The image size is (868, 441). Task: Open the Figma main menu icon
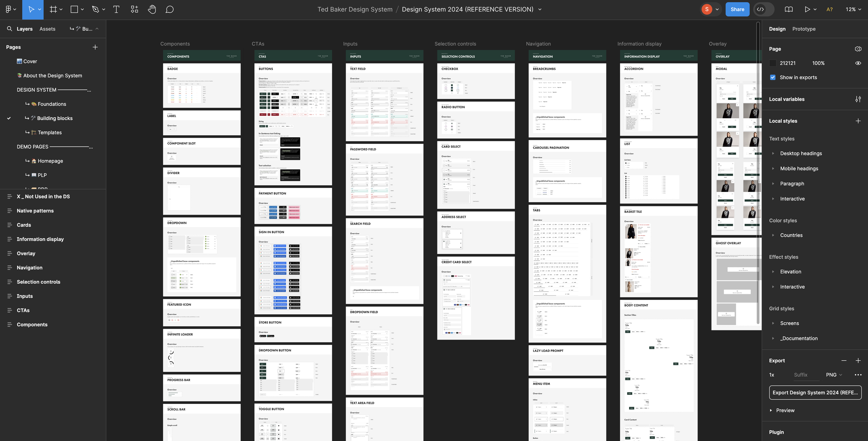(x=8, y=9)
